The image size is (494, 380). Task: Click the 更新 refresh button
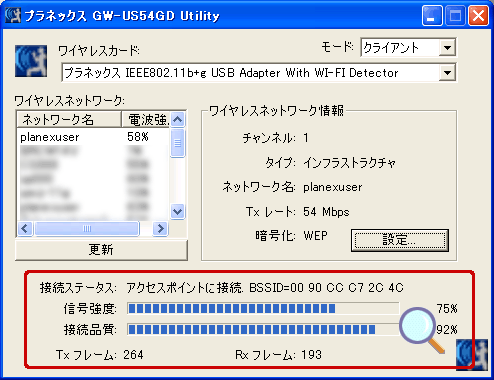tap(101, 250)
